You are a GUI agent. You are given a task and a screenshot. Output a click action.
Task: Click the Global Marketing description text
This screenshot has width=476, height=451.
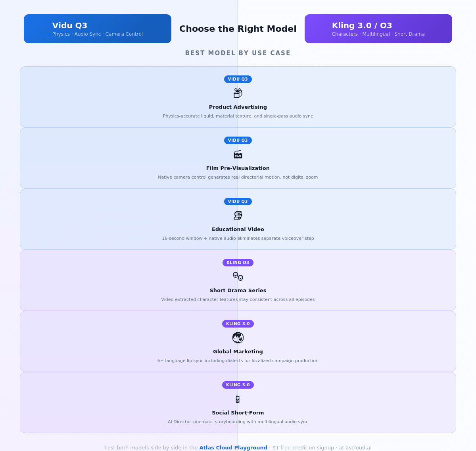pyautogui.click(x=238, y=361)
